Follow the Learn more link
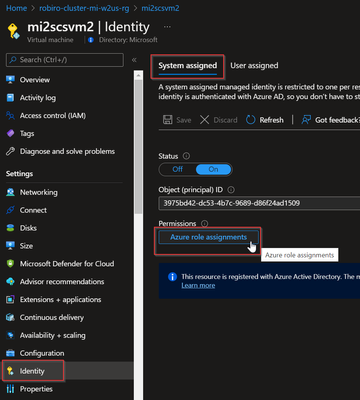Viewport: 360px width, 400px height. pyautogui.click(x=198, y=285)
